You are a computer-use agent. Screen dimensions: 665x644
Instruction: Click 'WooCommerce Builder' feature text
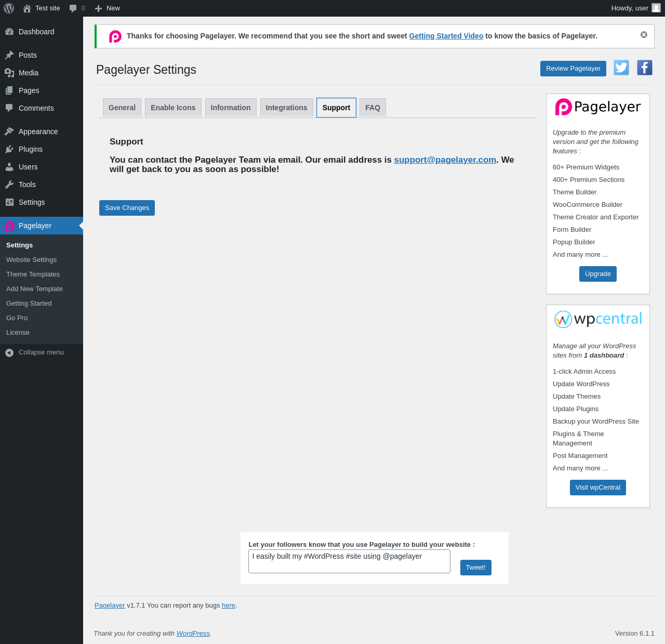tap(588, 205)
